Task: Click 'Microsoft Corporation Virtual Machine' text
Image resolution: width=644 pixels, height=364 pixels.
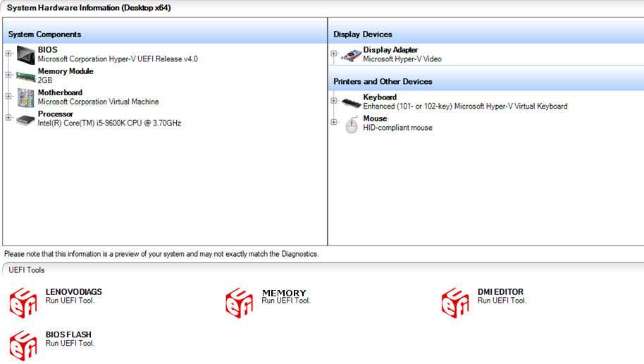Action: click(98, 102)
